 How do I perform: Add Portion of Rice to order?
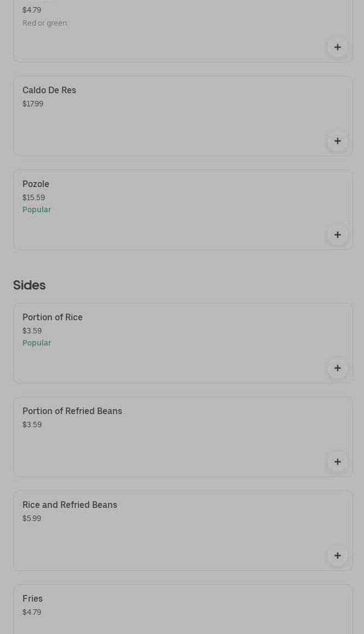pos(337,368)
